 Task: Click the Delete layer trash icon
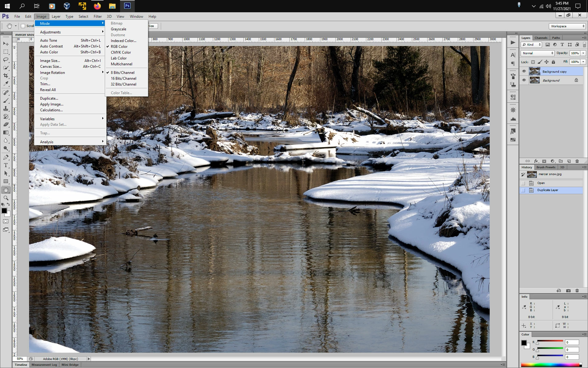pyautogui.click(x=577, y=161)
